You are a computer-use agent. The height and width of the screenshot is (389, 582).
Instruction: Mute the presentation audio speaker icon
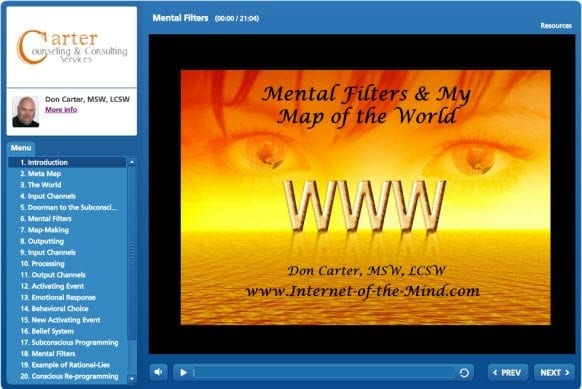[158, 372]
